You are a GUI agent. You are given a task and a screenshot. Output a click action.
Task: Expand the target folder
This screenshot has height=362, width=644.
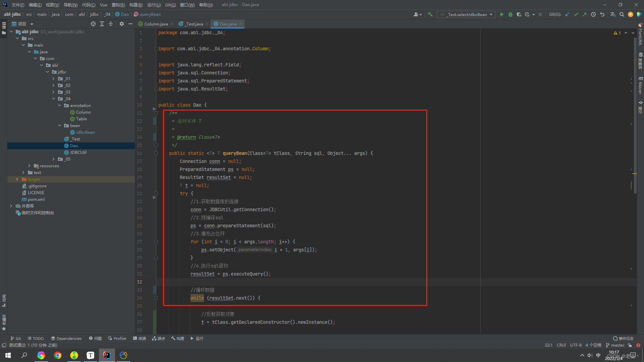click(x=17, y=179)
